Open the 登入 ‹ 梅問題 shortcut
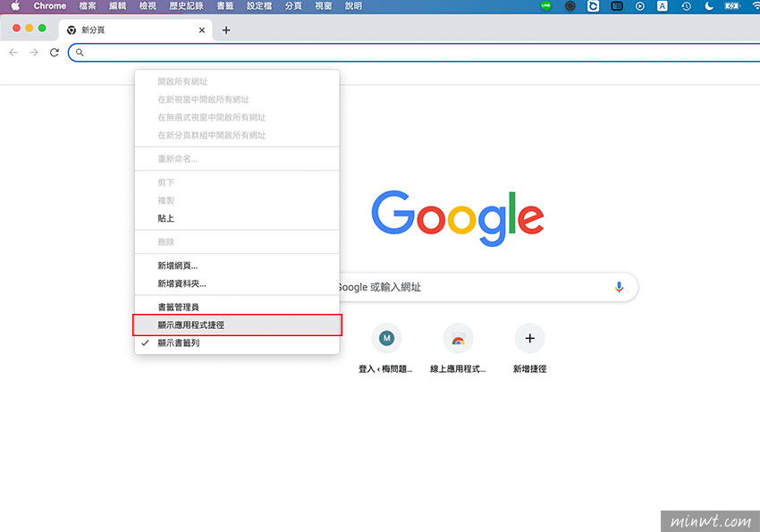Image resolution: width=760 pixels, height=532 pixels. point(386,348)
